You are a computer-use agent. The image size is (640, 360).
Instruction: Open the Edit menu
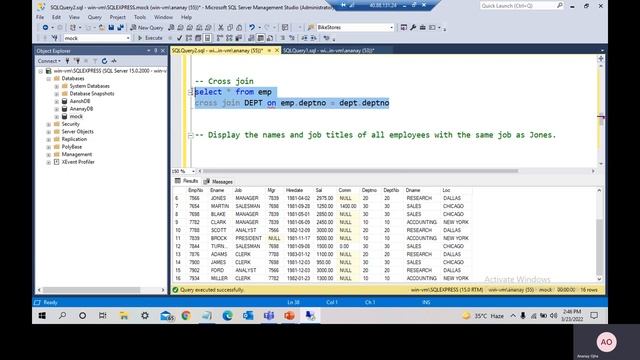tap(56, 17)
